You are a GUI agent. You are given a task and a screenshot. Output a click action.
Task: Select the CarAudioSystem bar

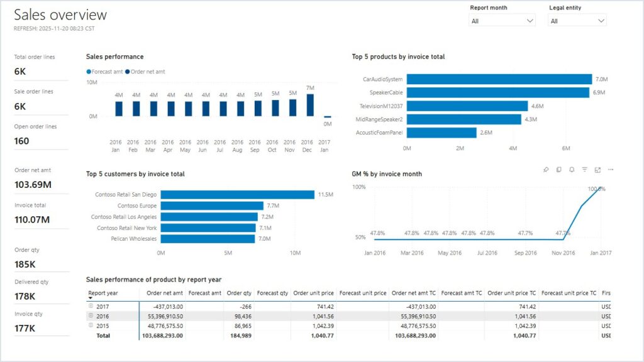point(499,79)
